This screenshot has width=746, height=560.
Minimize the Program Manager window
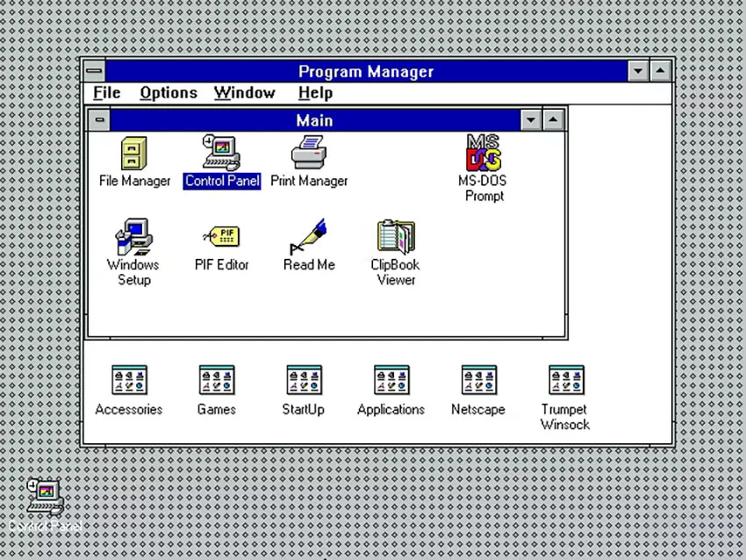coord(638,71)
